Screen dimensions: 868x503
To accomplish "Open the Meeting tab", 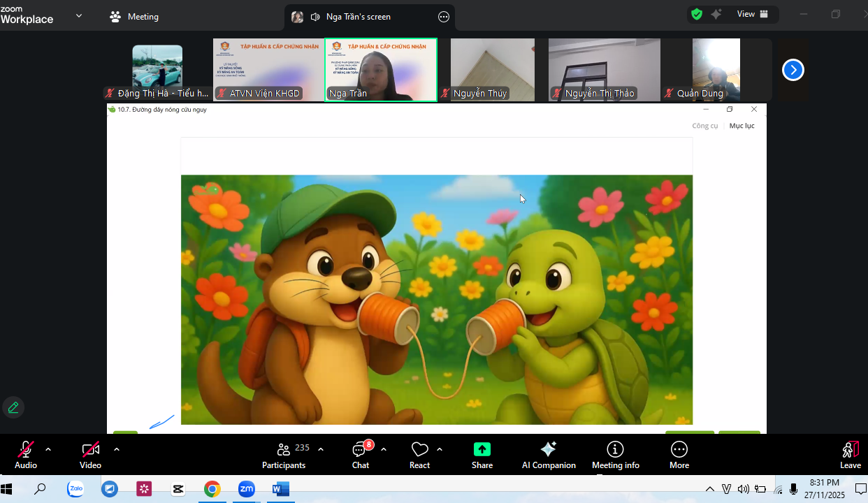I will (x=135, y=17).
